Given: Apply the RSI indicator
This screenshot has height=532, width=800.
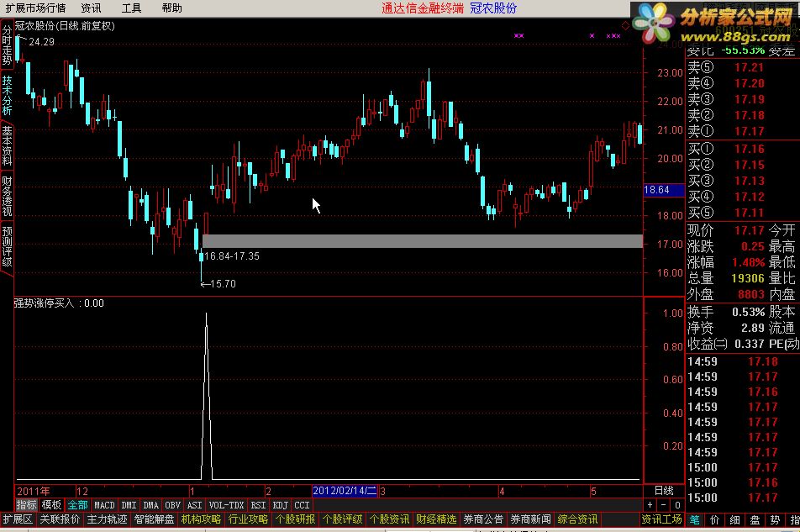Looking at the screenshot, I should tap(258, 505).
